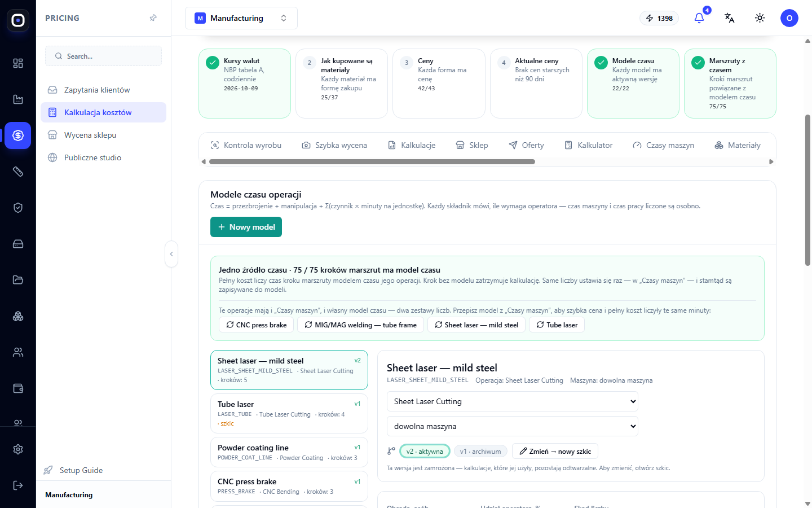Click the horizontal tab scrollbar
The width and height of the screenshot is (812, 508).
point(372,161)
